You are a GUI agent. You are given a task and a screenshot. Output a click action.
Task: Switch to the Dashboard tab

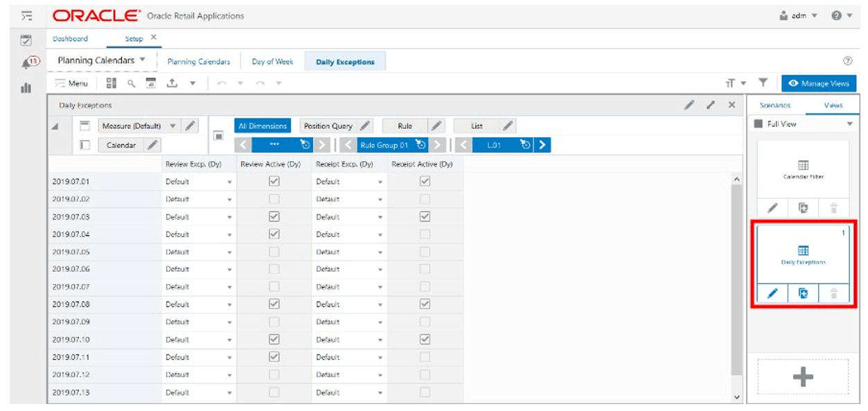71,39
